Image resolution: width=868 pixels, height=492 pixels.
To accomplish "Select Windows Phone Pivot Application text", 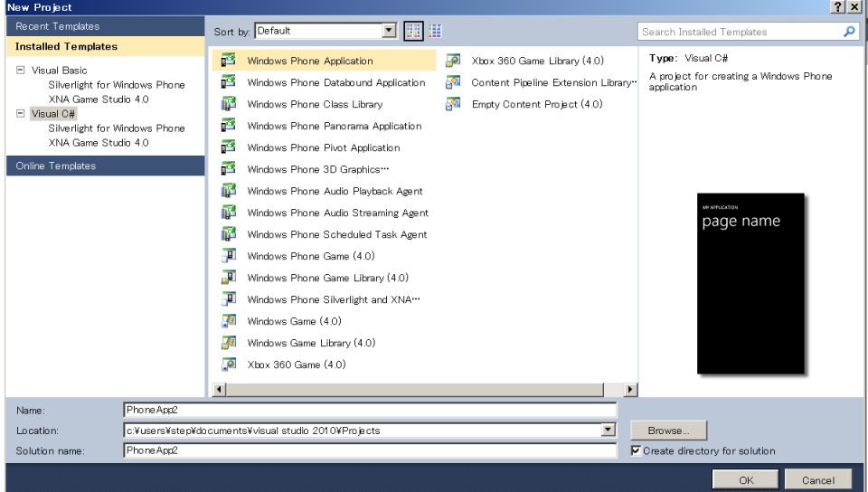I will coord(324,147).
